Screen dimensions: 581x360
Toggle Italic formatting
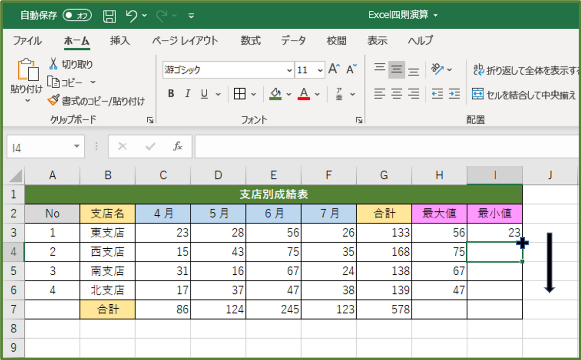(x=187, y=94)
